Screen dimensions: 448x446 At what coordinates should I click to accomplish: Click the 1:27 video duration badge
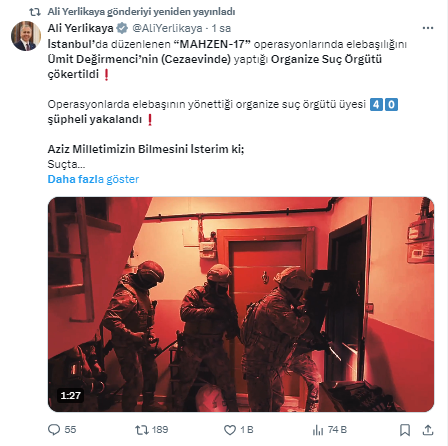click(x=71, y=396)
